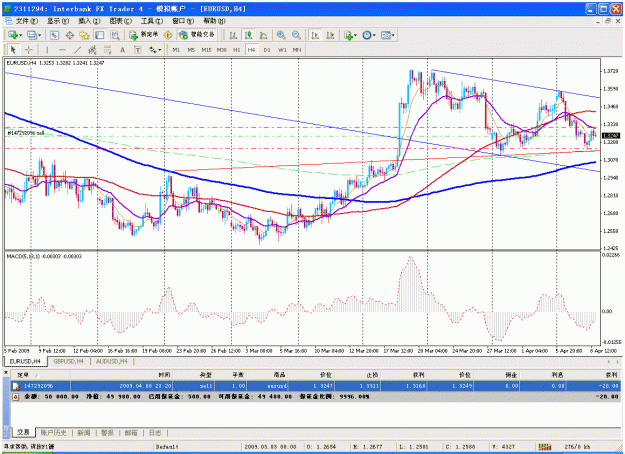Select the MN timeframe button
The height and width of the screenshot is (454, 625).
click(x=297, y=50)
